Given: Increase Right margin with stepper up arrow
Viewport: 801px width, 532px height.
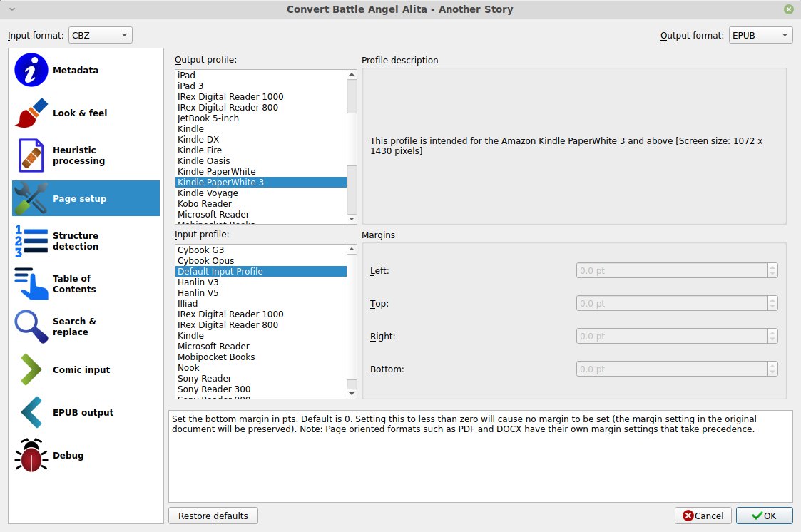Looking at the screenshot, I should (772, 332).
